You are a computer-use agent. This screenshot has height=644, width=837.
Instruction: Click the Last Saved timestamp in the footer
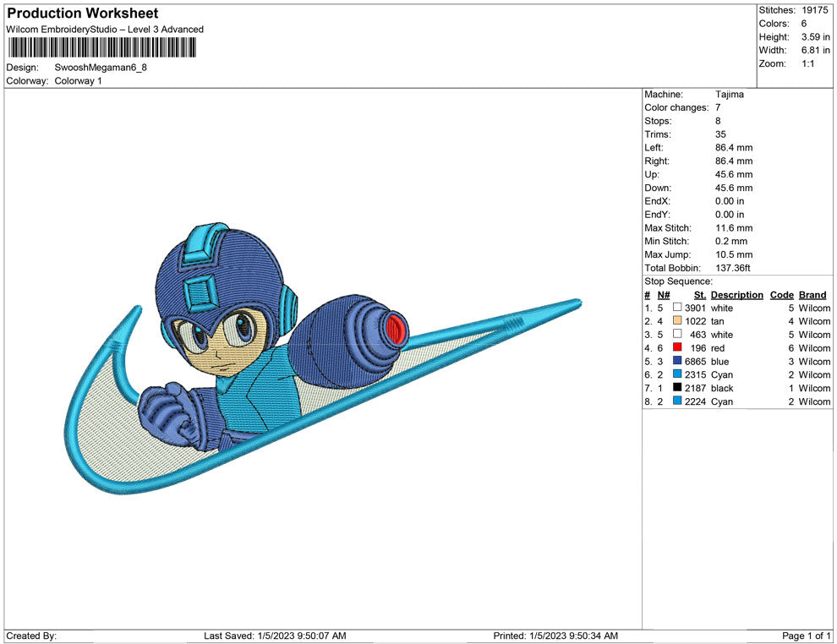tap(275, 636)
